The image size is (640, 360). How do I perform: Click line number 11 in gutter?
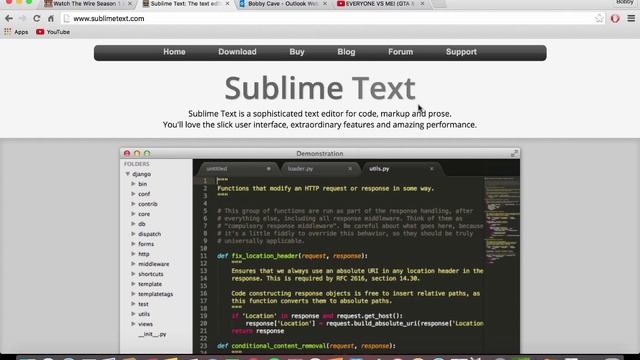click(x=204, y=256)
